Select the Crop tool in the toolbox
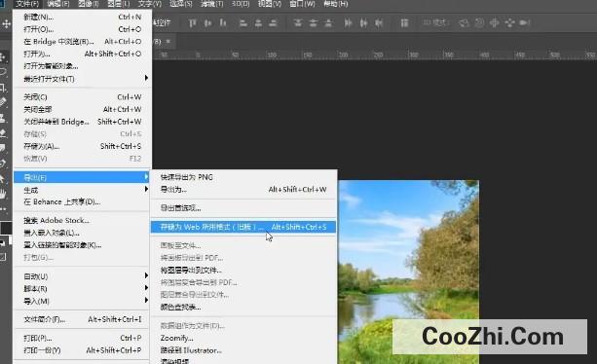597x364 pixels. 3,88
